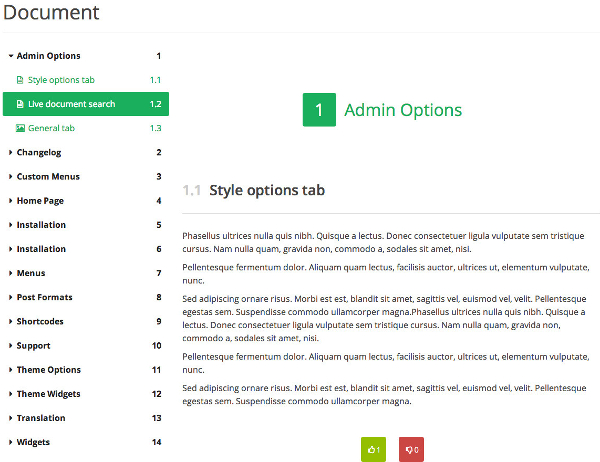Click the 1.2 number in the sidebar
The height and width of the screenshot is (462, 600).
click(155, 104)
